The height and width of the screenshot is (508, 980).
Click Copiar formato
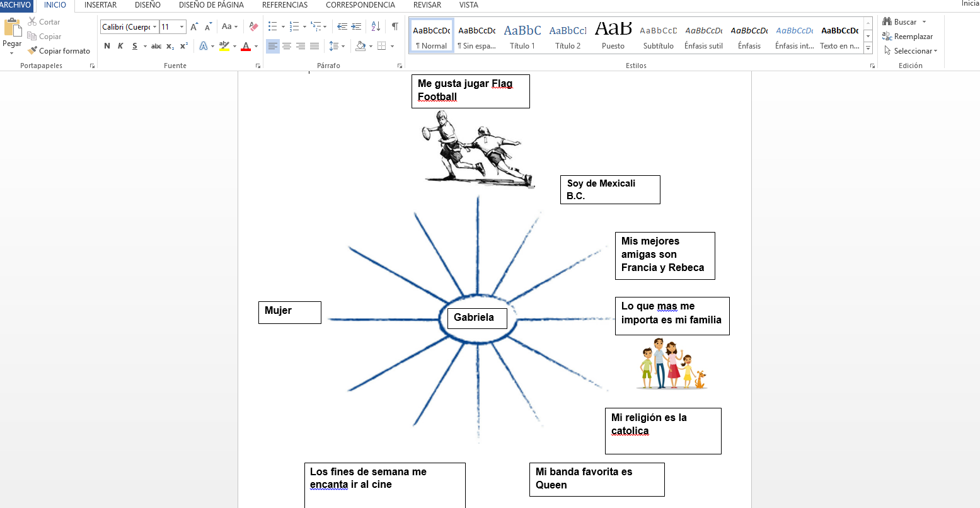click(x=59, y=51)
